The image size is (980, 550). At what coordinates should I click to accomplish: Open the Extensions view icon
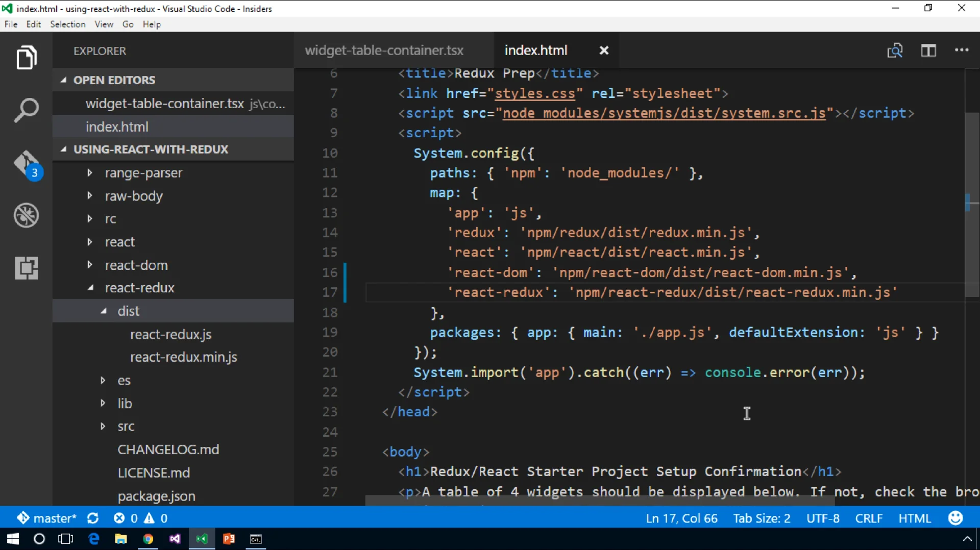[26, 268]
